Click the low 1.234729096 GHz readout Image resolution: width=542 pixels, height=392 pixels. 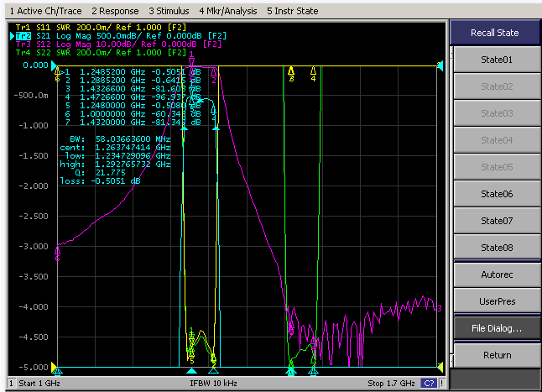pyautogui.click(x=117, y=156)
